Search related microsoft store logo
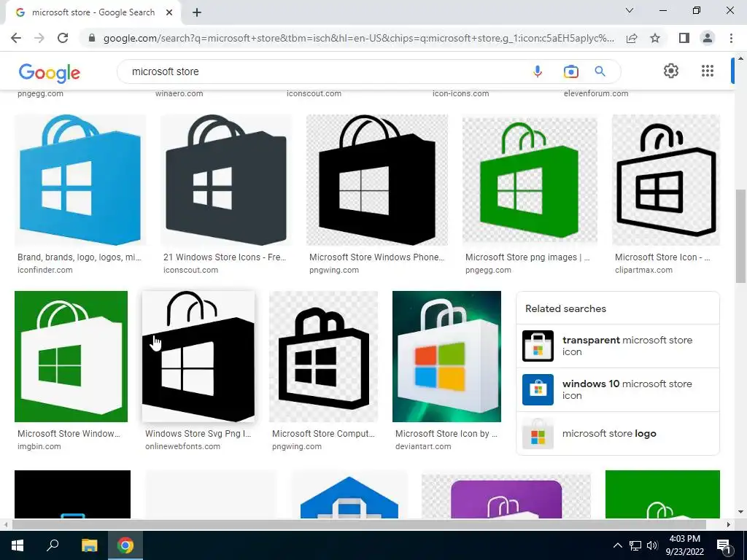747x560 pixels. point(618,433)
